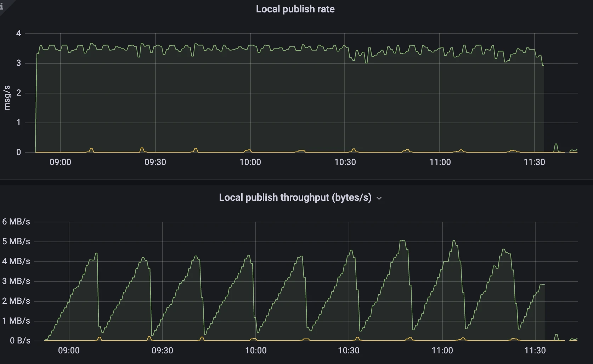Expand the chevron beside Local publish throughput title

(379, 198)
